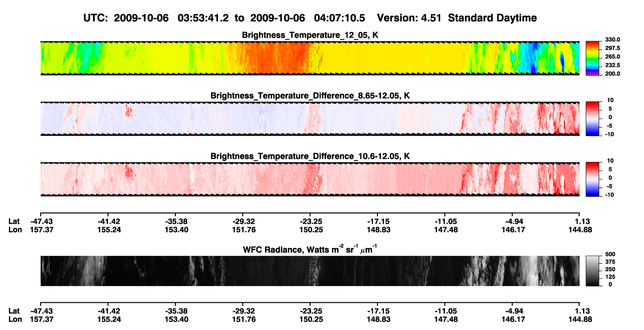Click the 10 label of the 8.65-12.05 colorbar

coord(611,100)
